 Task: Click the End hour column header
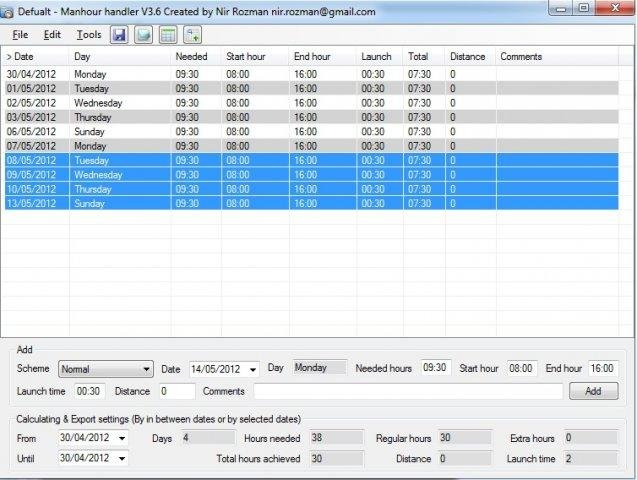click(x=323, y=56)
